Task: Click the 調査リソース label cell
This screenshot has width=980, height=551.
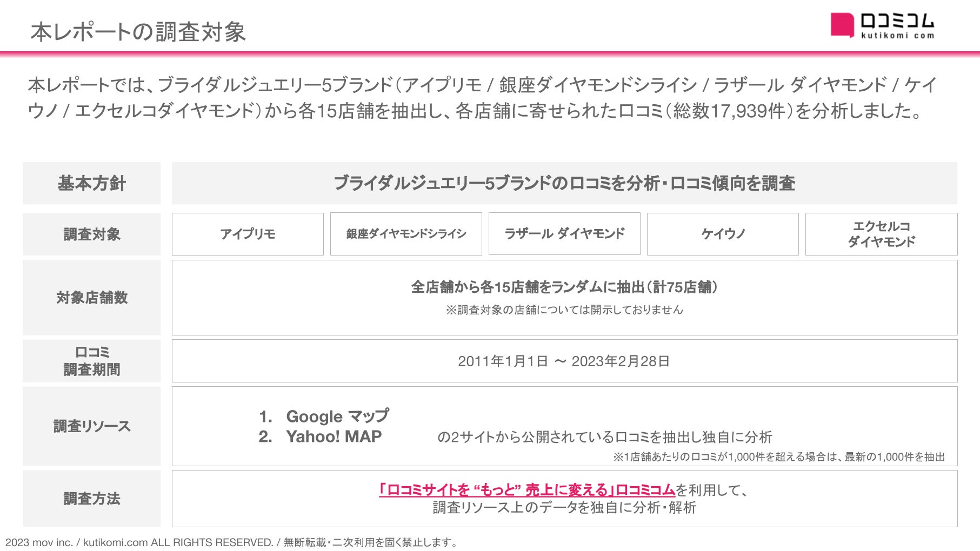Action: (x=92, y=426)
